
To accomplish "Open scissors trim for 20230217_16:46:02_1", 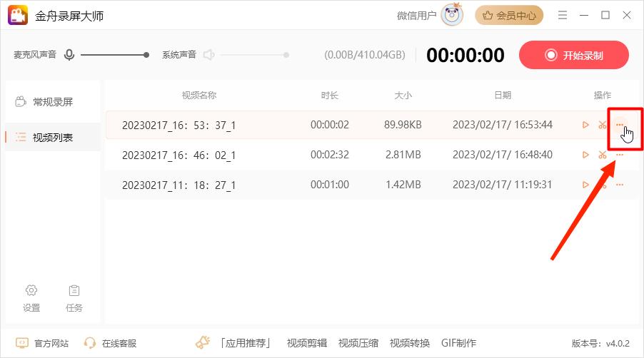I will [603, 155].
